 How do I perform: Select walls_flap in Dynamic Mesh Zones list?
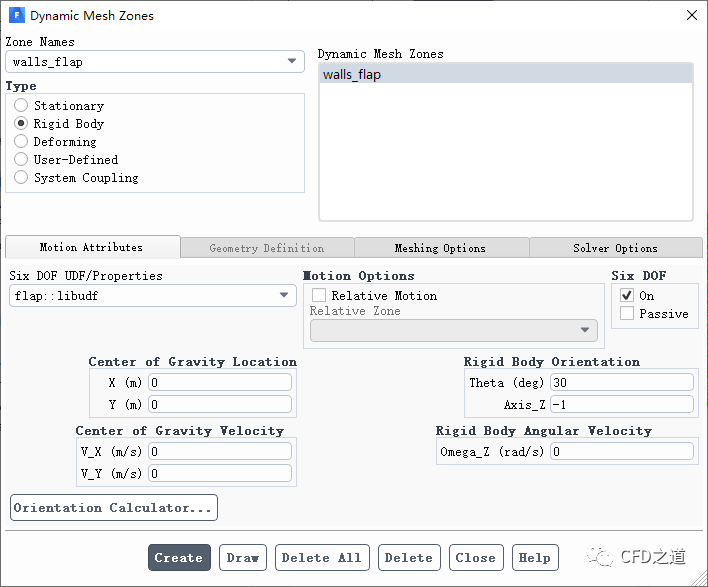(505, 74)
